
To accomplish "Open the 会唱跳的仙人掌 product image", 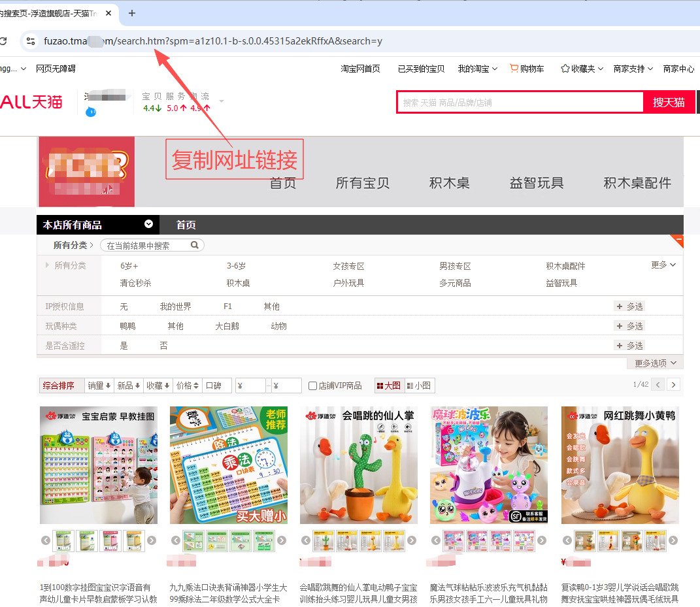I will [358, 465].
